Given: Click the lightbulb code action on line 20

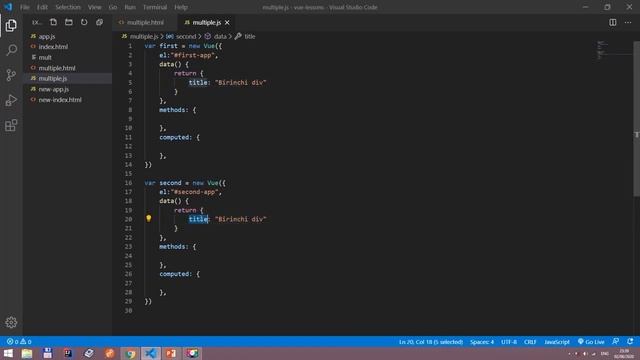Looking at the screenshot, I should (x=149, y=219).
